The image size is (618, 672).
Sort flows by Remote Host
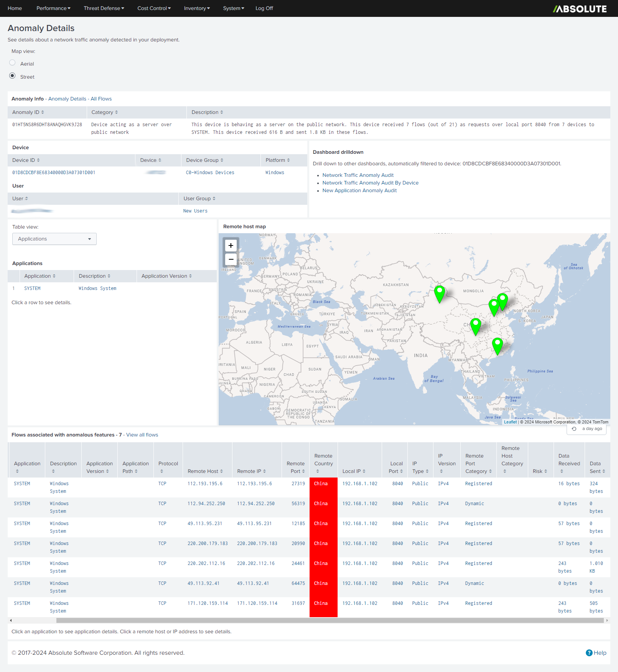click(205, 471)
